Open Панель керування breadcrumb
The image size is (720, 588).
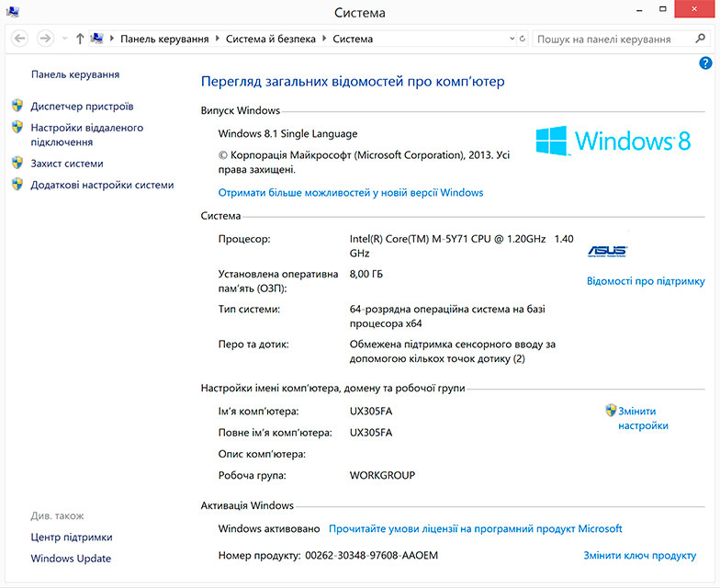click(164, 39)
